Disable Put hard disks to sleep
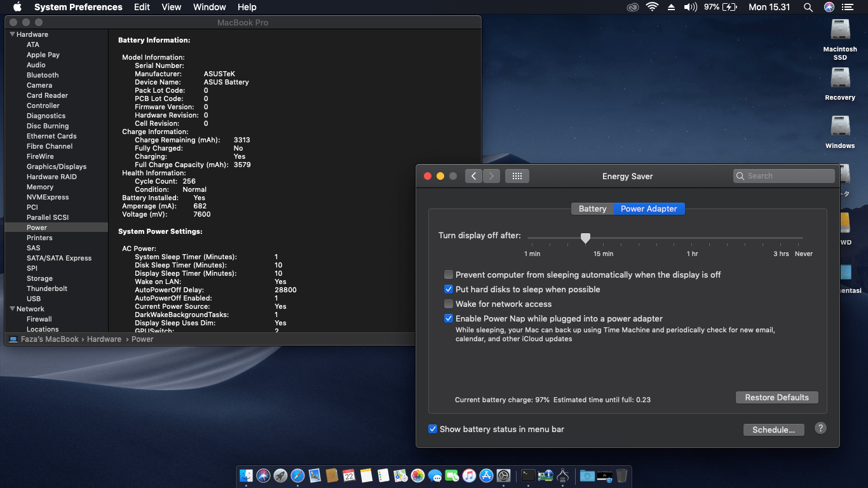The image size is (868, 488). (449, 289)
